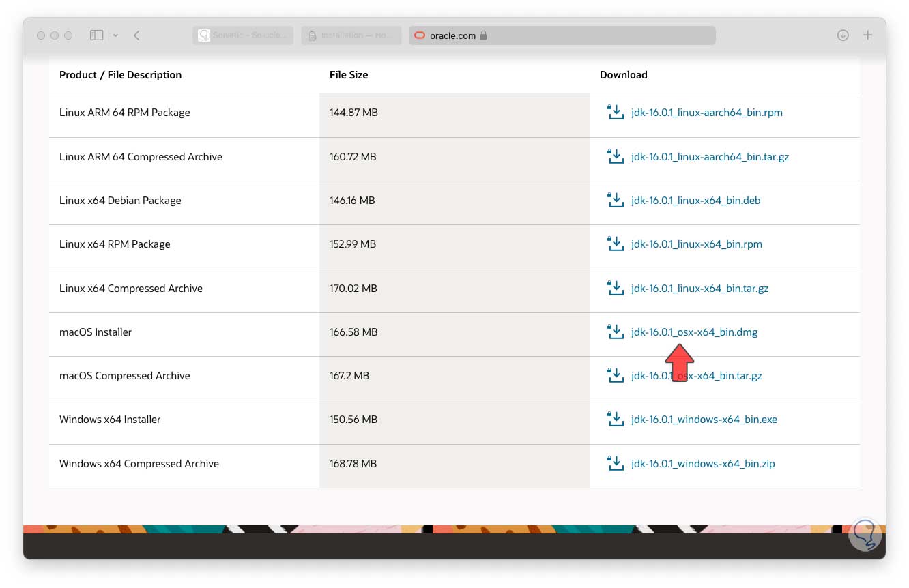Select "macOS Installer" text
This screenshot has width=909, height=588.
point(96,332)
